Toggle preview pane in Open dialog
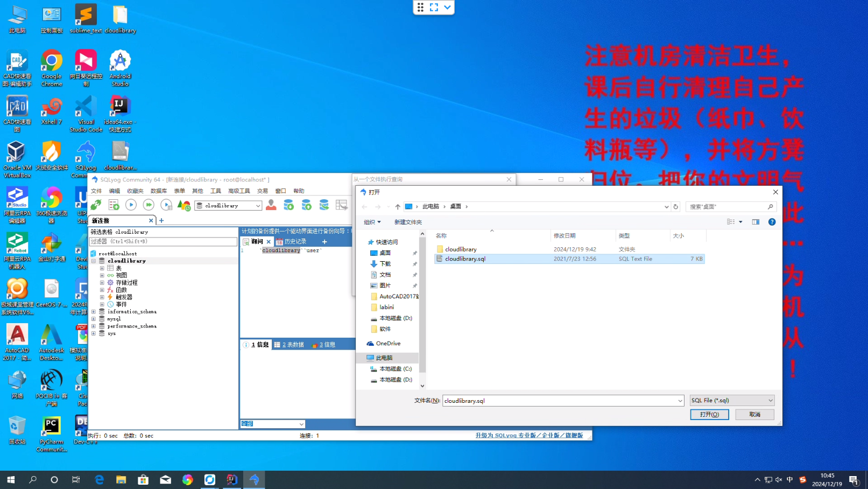The width and height of the screenshot is (868, 489). (756, 222)
